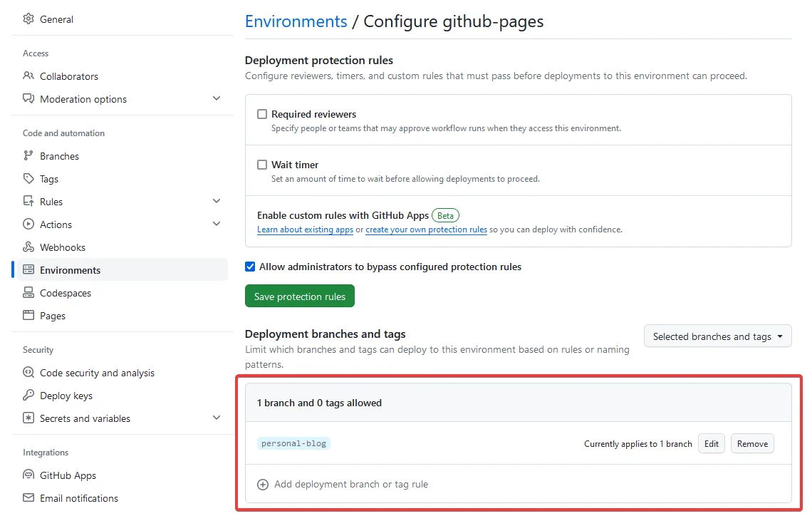Click the Branches git-branch icon

pyautogui.click(x=28, y=156)
